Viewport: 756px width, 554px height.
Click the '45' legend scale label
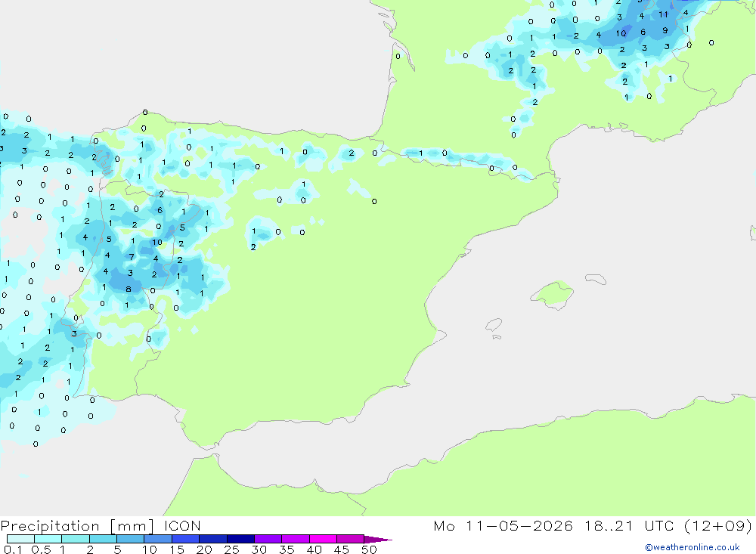click(x=342, y=549)
